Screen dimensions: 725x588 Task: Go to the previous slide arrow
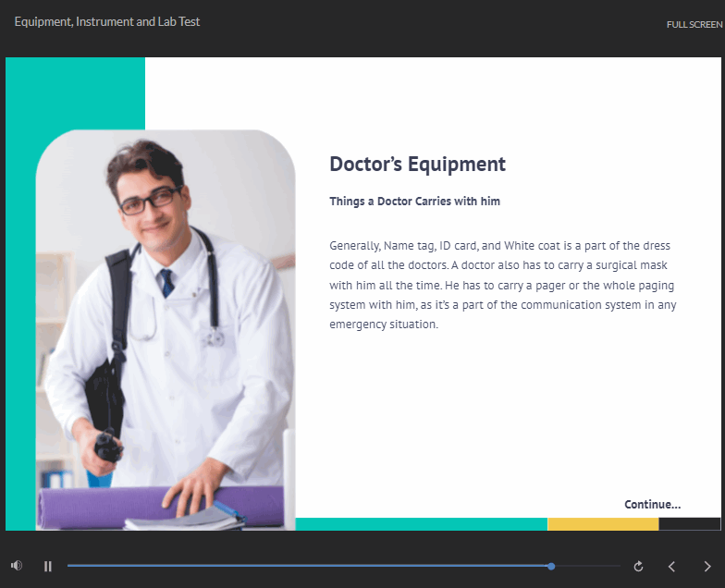coord(671,566)
